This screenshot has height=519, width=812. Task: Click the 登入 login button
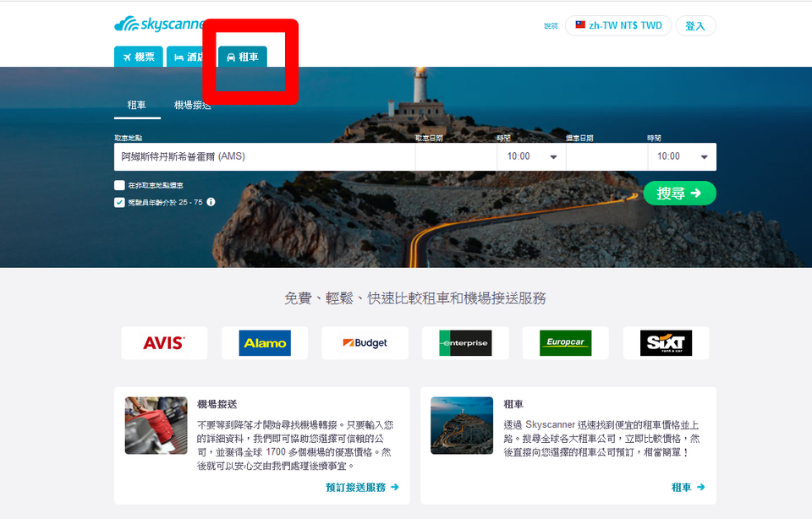[694, 25]
